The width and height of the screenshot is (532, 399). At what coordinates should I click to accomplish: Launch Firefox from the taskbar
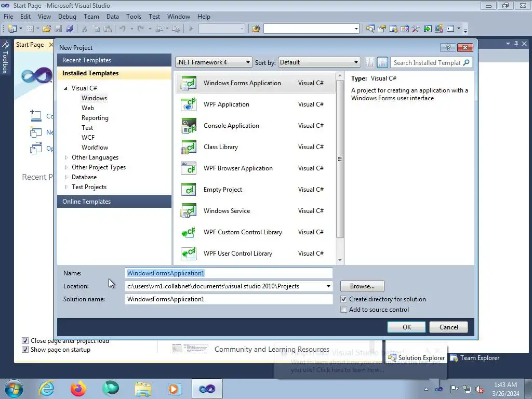coord(78,389)
